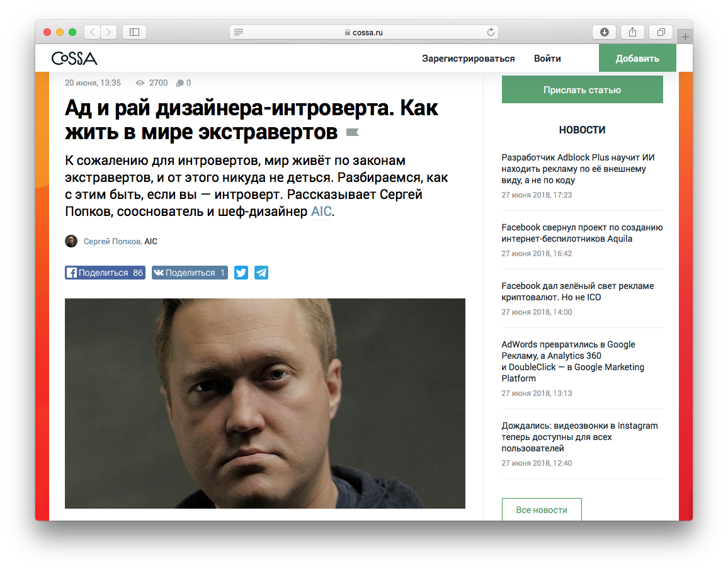Click the green Добавить button

tap(637, 59)
